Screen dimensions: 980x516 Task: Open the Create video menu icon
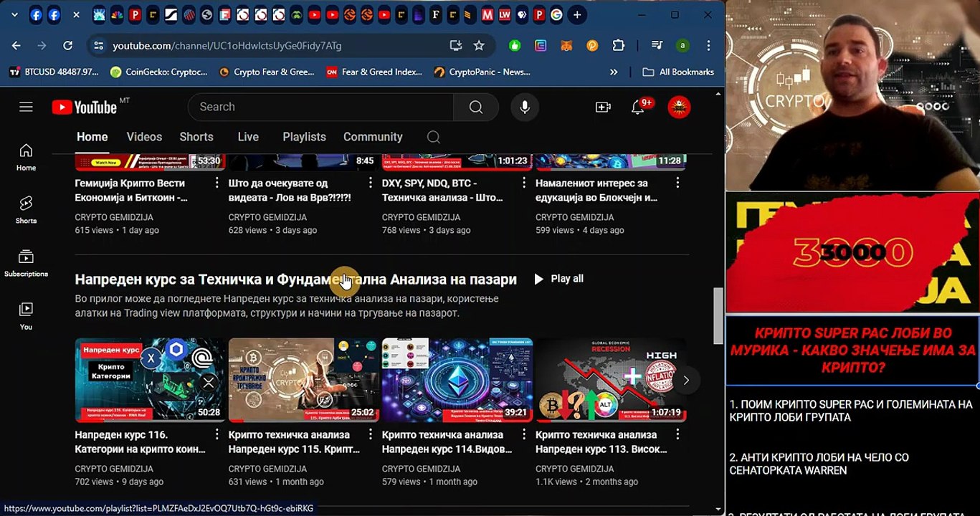pyautogui.click(x=603, y=107)
